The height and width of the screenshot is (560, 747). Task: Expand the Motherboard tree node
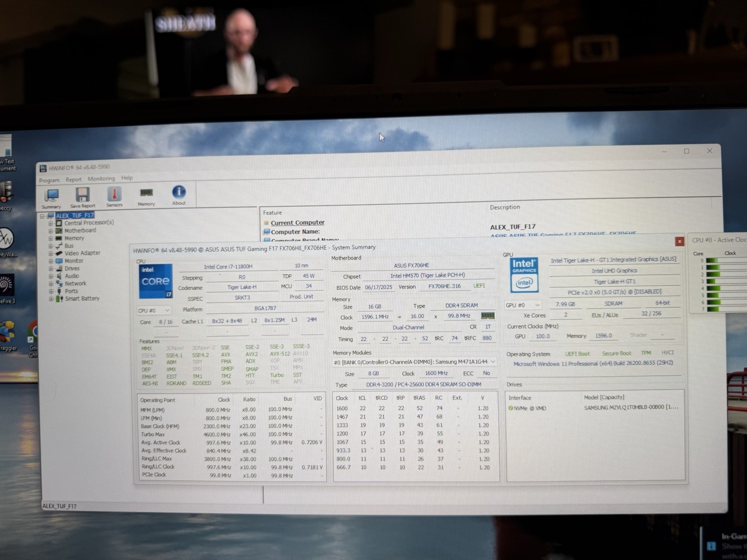50,231
